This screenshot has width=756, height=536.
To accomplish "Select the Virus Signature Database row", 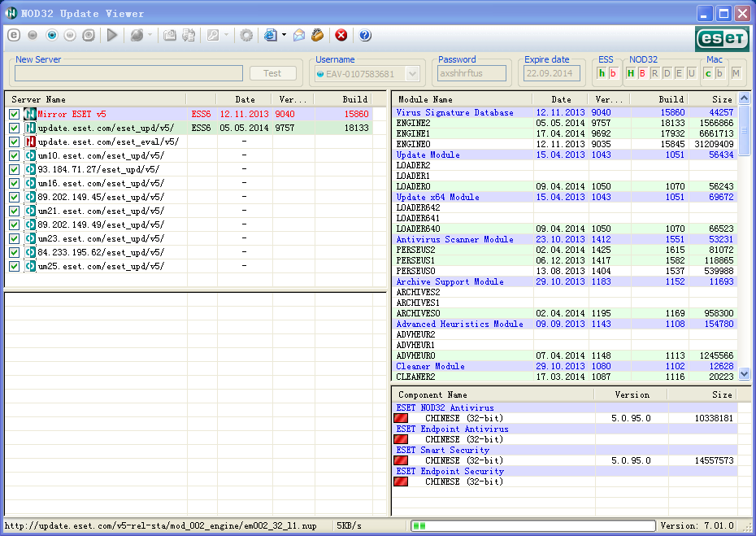I will [x=565, y=112].
